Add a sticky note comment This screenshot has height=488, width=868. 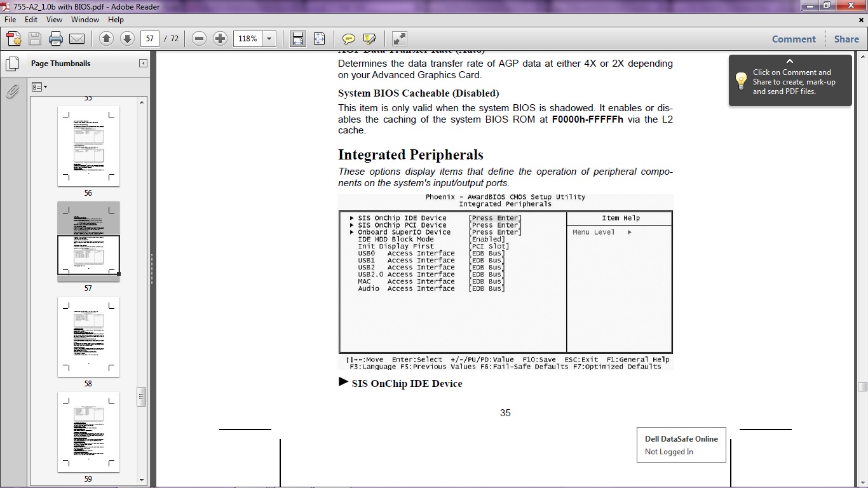click(348, 39)
